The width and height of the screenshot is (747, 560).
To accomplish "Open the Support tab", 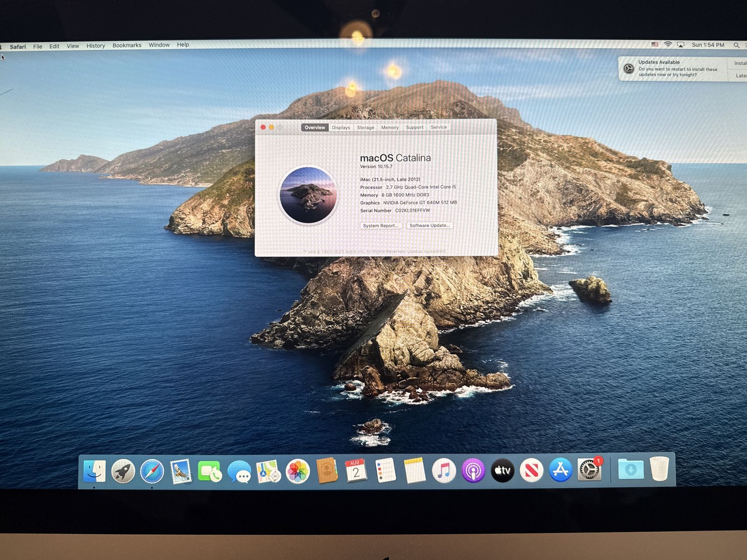I will click(415, 127).
